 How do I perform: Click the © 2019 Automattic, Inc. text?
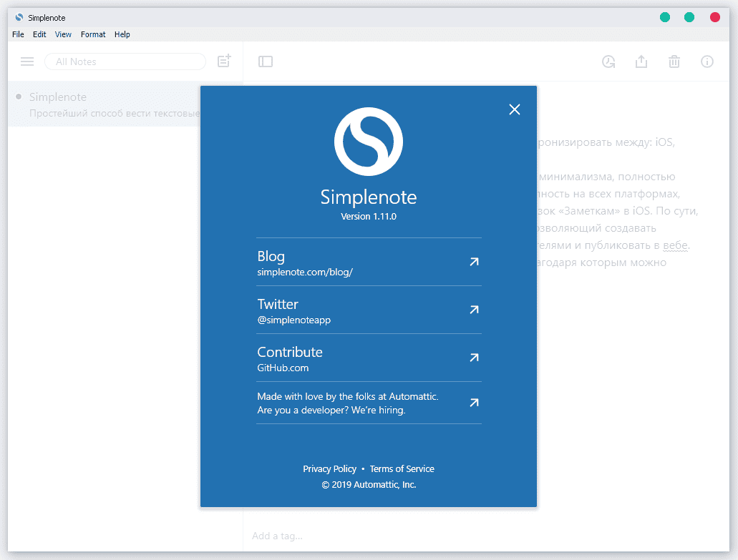pos(369,485)
